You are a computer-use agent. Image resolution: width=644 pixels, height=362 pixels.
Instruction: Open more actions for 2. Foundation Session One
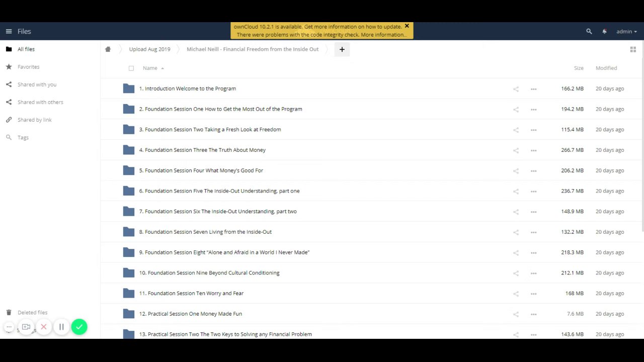pos(533,110)
